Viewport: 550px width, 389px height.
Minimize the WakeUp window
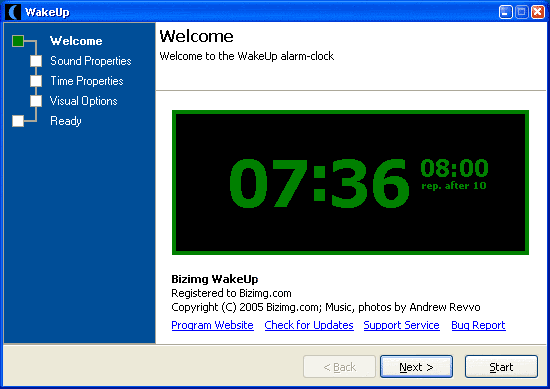pos(505,12)
